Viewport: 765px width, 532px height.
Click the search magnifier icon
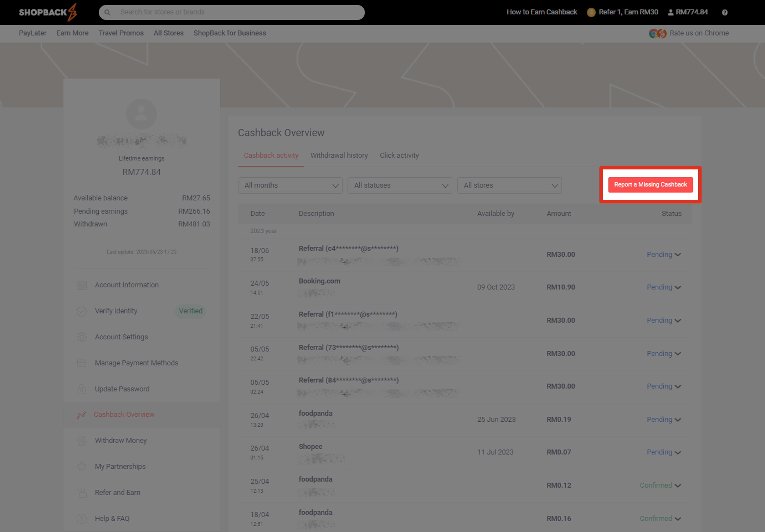107,12
